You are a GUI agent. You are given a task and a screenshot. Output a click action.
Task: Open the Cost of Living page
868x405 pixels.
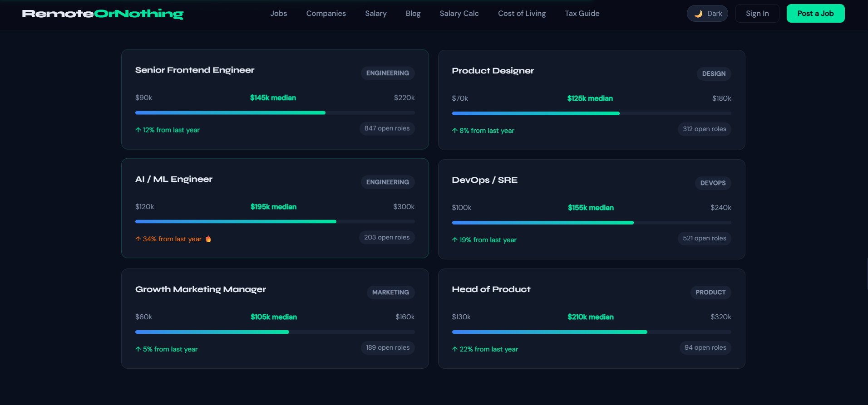tap(522, 14)
